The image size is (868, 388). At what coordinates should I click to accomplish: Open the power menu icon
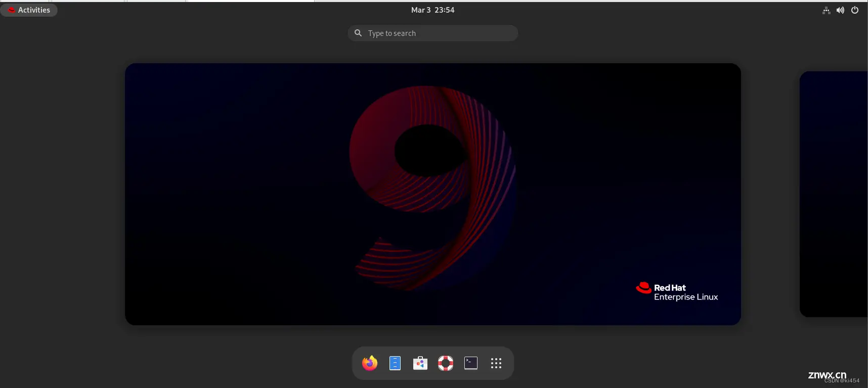(x=855, y=10)
